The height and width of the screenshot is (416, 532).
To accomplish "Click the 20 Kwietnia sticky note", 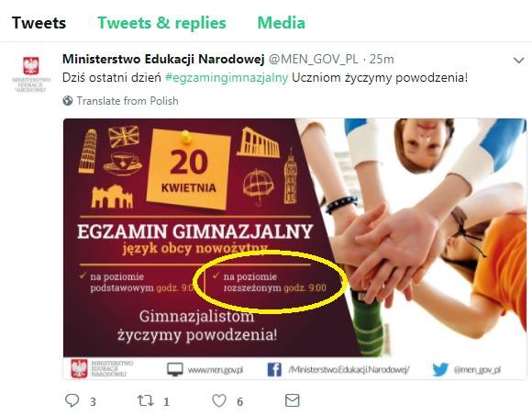I will tap(189, 169).
